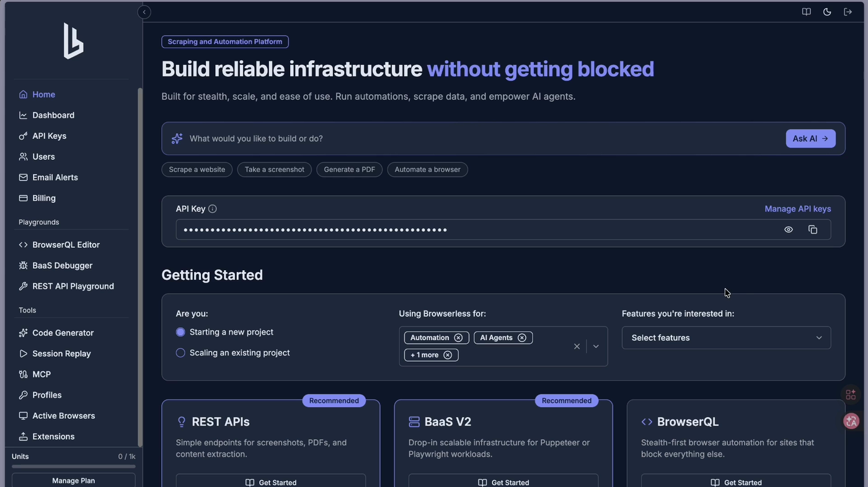Image resolution: width=868 pixels, height=487 pixels.
Task: Expand the Using Browserless for dropdown
Action: tap(596, 346)
